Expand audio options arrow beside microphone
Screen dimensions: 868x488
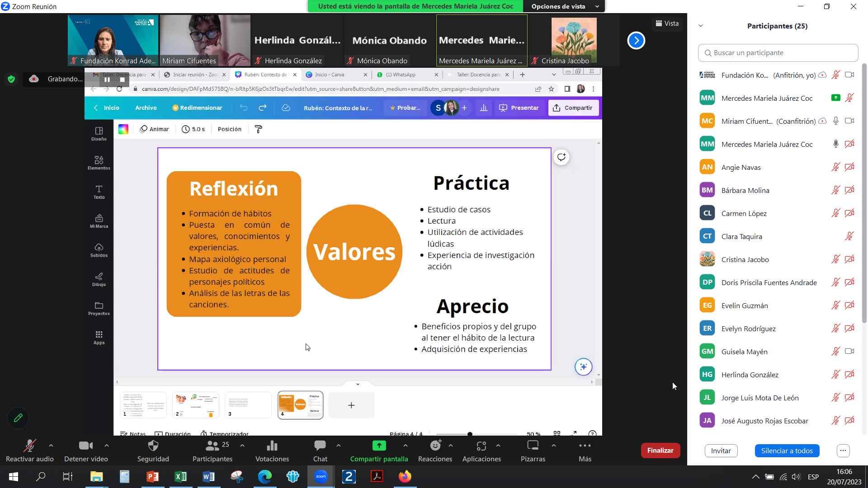pos(51,446)
